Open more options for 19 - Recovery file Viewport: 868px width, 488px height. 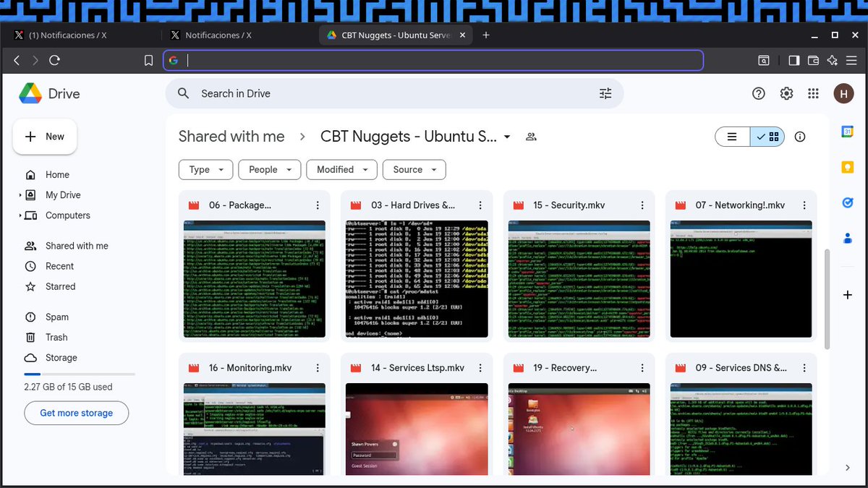(642, 368)
